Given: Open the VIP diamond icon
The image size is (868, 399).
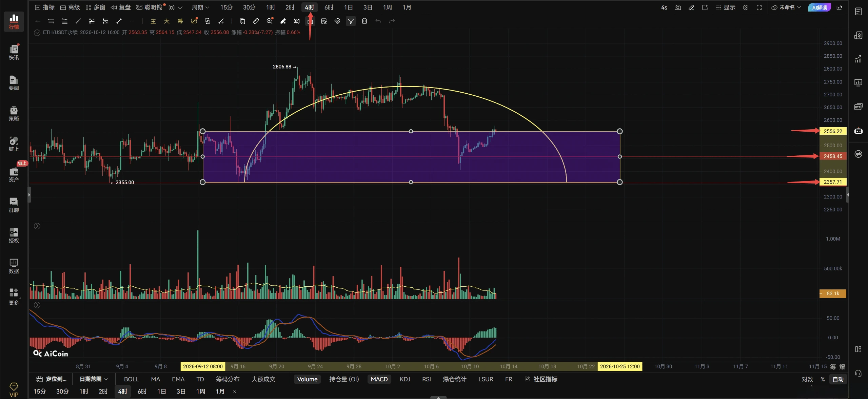Looking at the screenshot, I should tap(14, 389).
